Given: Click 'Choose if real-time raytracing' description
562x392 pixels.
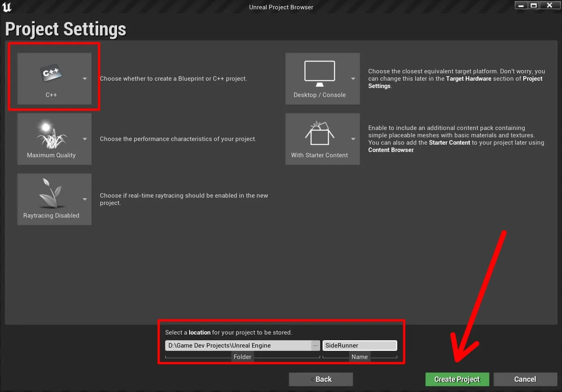Looking at the screenshot, I should click(x=184, y=199).
